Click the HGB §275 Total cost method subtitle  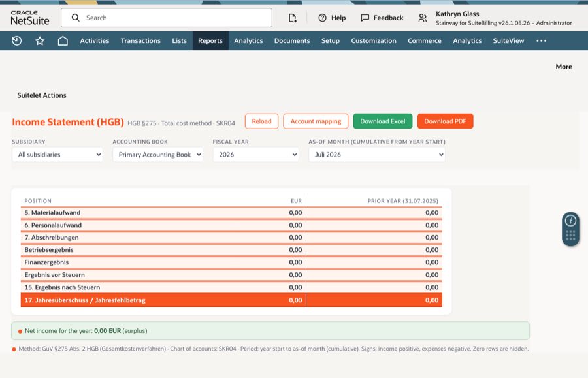(181, 123)
